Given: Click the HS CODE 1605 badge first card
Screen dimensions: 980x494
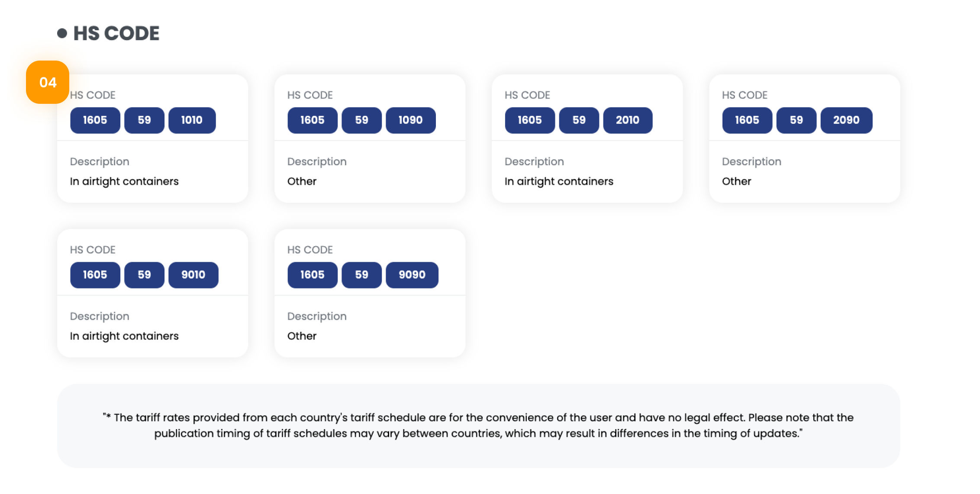Looking at the screenshot, I should pyautogui.click(x=94, y=120).
